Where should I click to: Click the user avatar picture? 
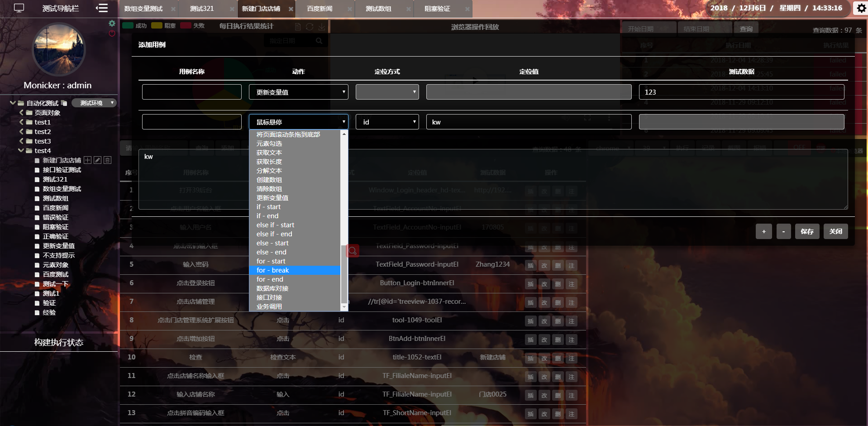59,49
